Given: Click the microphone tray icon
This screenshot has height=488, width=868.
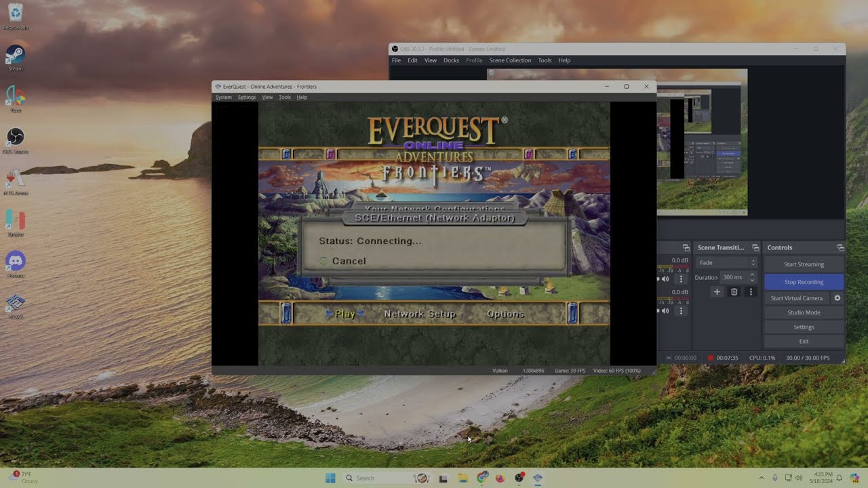Looking at the screenshot, I should (775, 478).
